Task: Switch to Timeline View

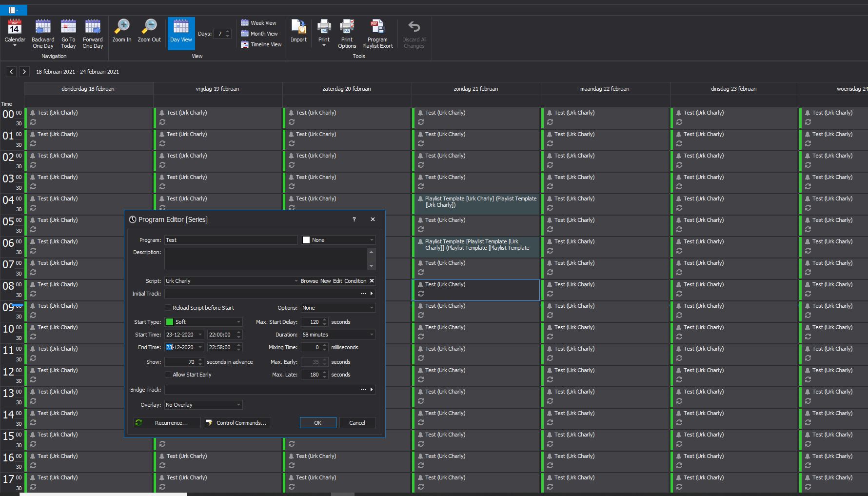Action: [x=261, y=44]
